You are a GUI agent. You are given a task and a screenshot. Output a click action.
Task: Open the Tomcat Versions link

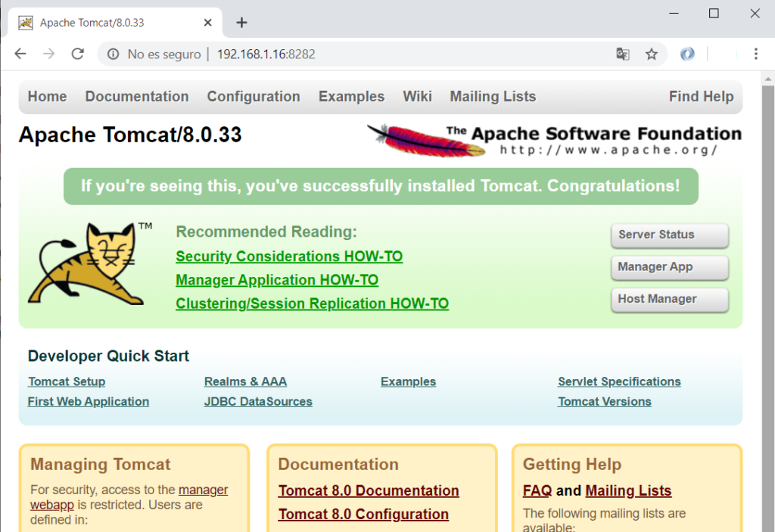pyautogui.click(x=605, y=402)
